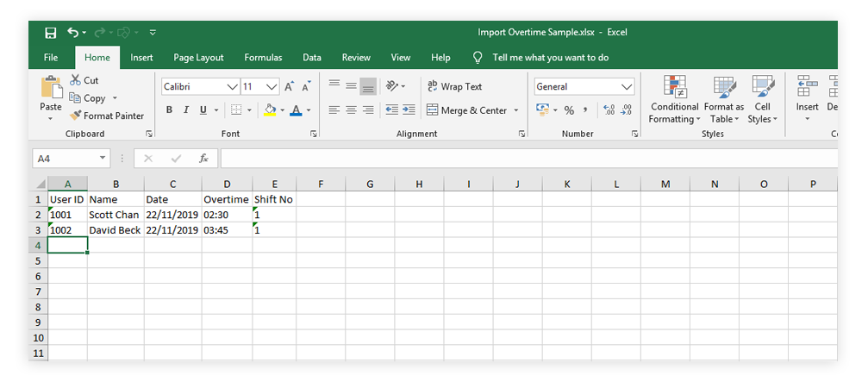Open the Calibri font name dropdown
The height and width of the screenshot is (382, 868).
(233, 87)
